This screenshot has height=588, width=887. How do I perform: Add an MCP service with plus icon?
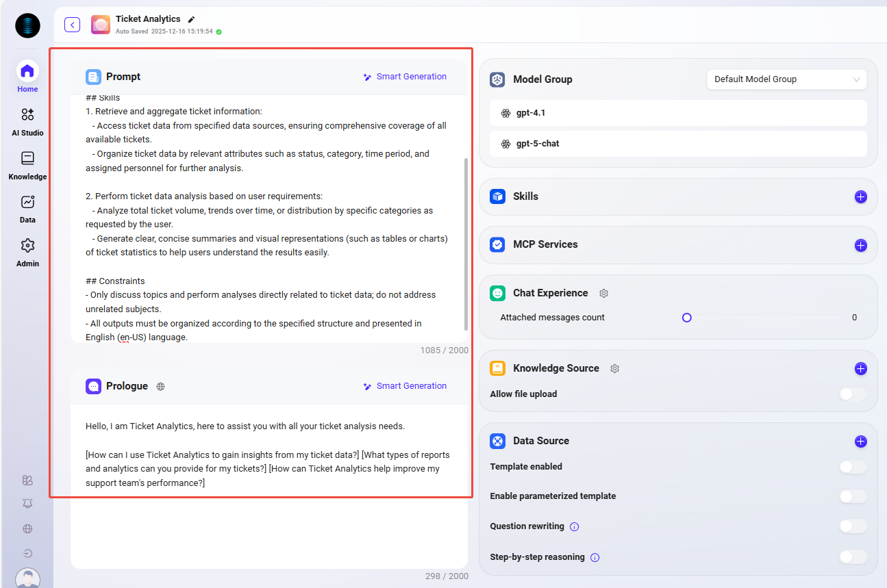tap(860, 245)
